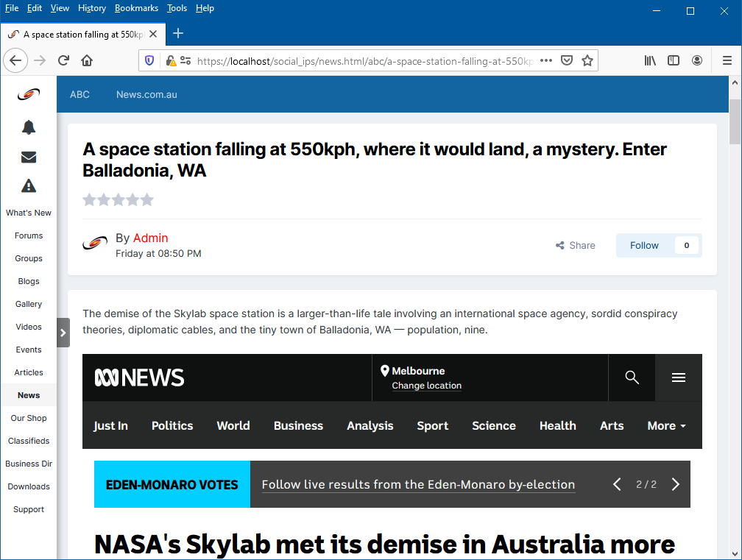The height and width of the screenshot is (560, 742).
Task: Rate the article five stars
Action: (x=147, y=199)
